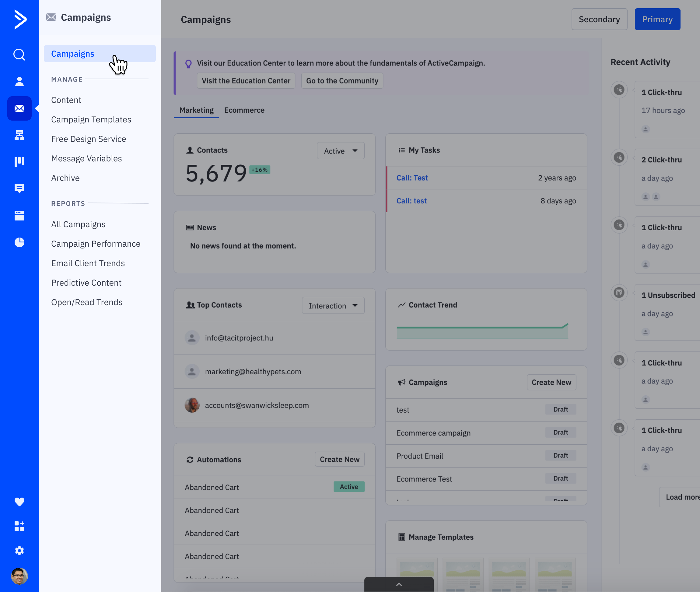Open Campaign Performance report
This screenshot has width=700, height=592.
pyautogui.click(x=96, y=244)
